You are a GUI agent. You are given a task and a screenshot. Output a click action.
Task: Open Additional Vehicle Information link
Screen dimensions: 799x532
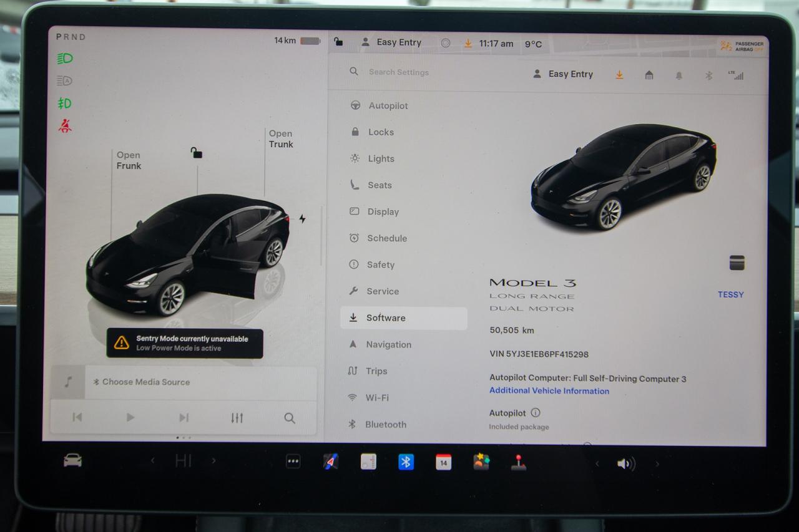pos(549,391)
